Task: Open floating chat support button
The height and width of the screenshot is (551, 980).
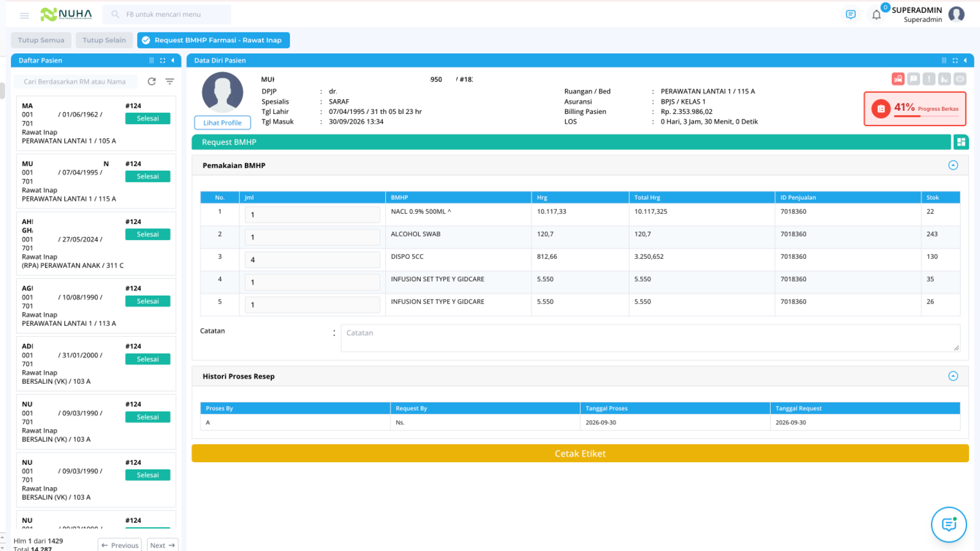Action: [949, 525]
